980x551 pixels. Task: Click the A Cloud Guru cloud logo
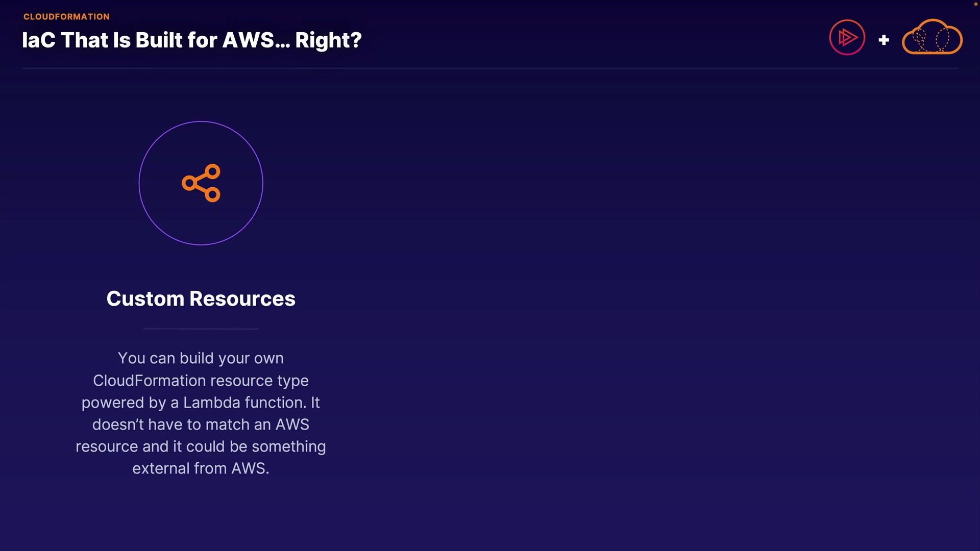[x=932, y=37]
